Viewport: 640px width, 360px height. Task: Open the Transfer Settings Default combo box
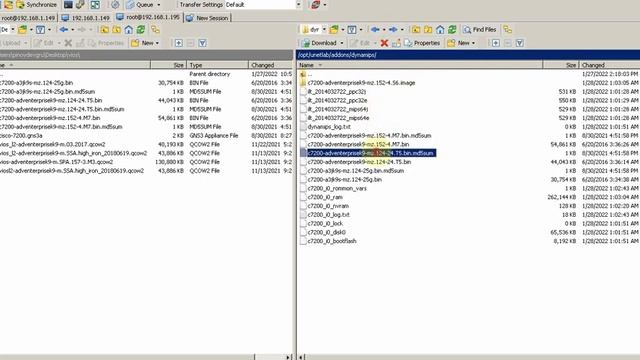pos(263,5)
